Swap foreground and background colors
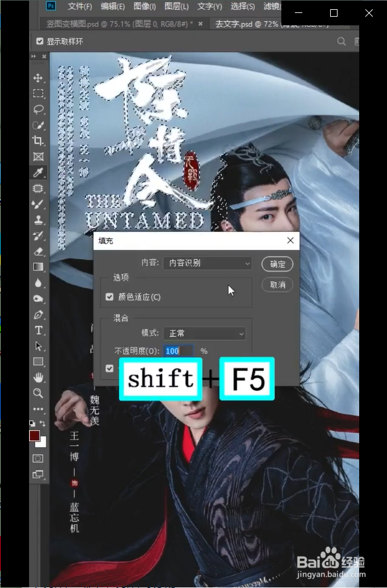Screen dimensions: 387x588 coord(43,424)
